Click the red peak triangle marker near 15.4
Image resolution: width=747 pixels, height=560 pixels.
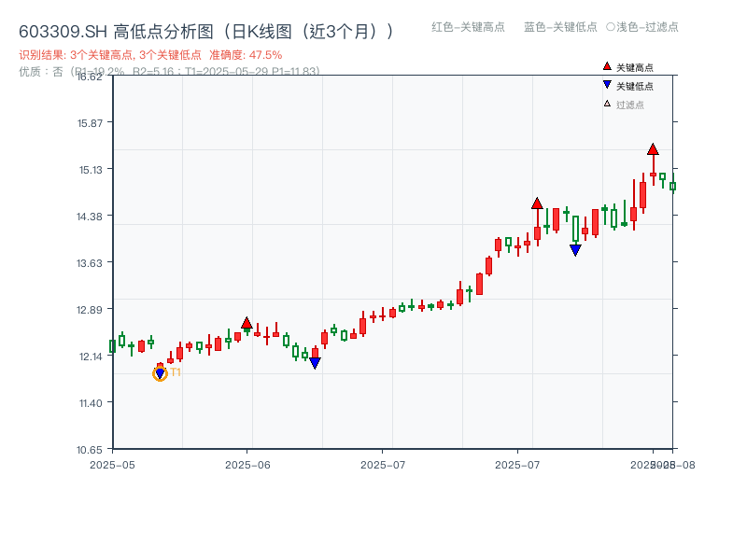653,147
